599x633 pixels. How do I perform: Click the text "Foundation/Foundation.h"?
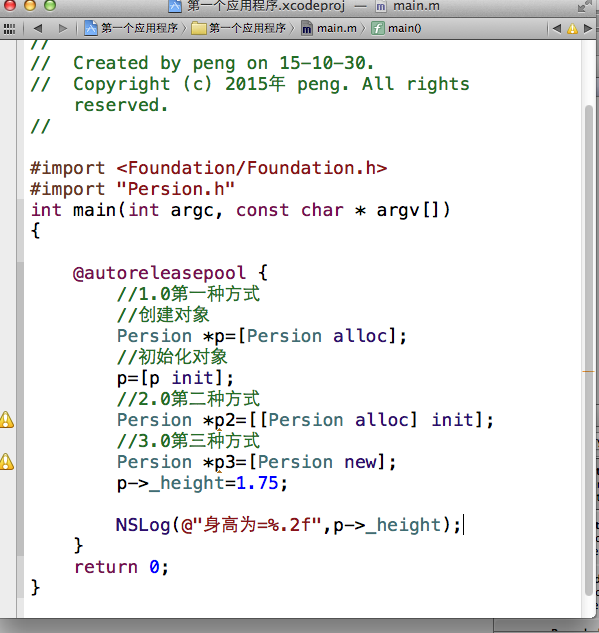coord(252,168)
